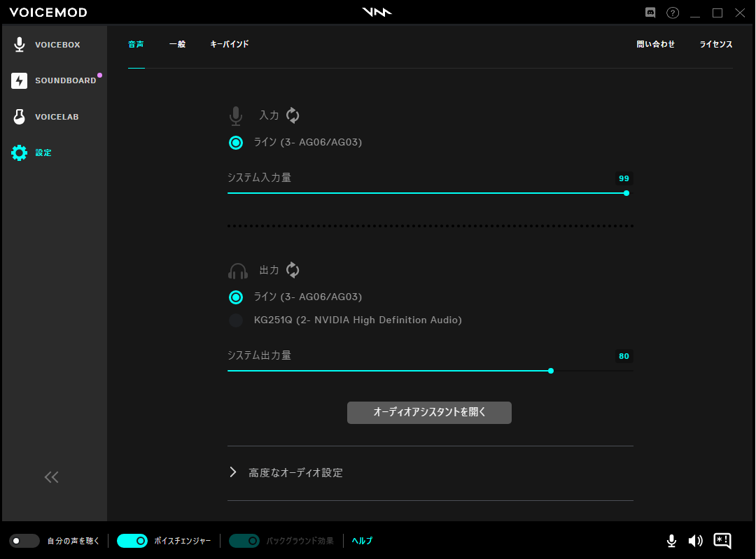Toggle the バックグラウンド効果 switch

244,541
